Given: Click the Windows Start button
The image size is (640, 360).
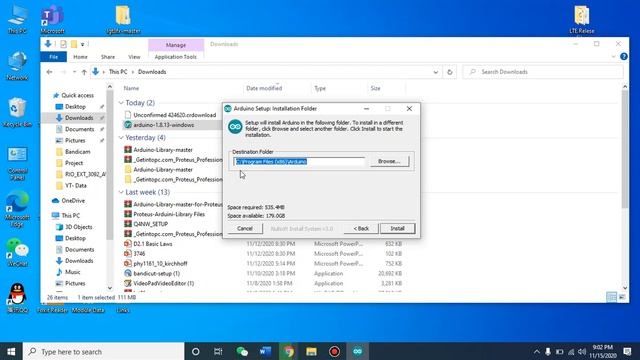Looking at the screenshot, I should coord(11,351).
